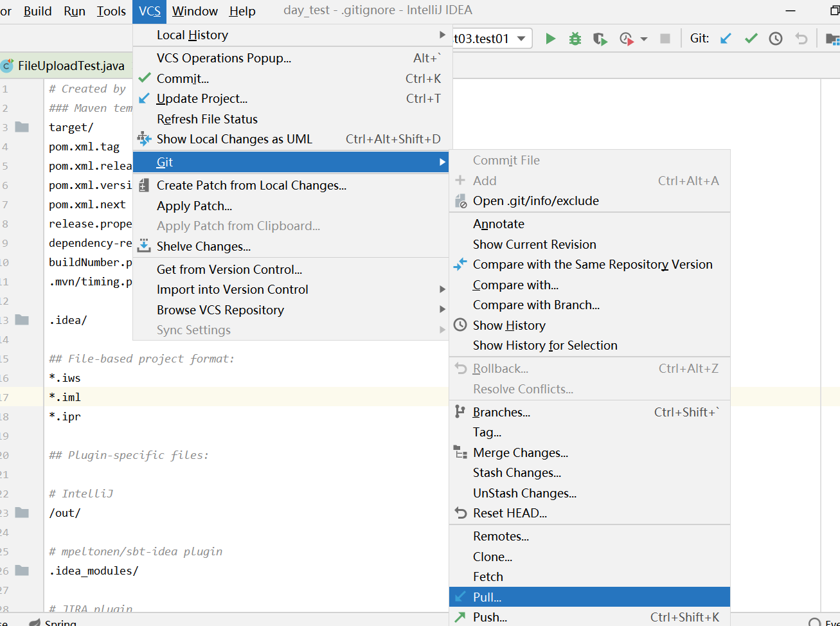Select Show History in Git submenu

[x=589, y=325]
